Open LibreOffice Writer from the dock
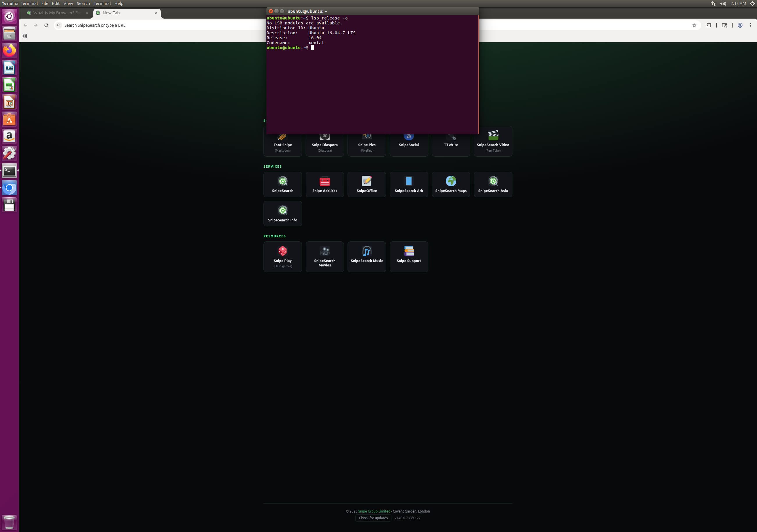 tap(9, 68)
